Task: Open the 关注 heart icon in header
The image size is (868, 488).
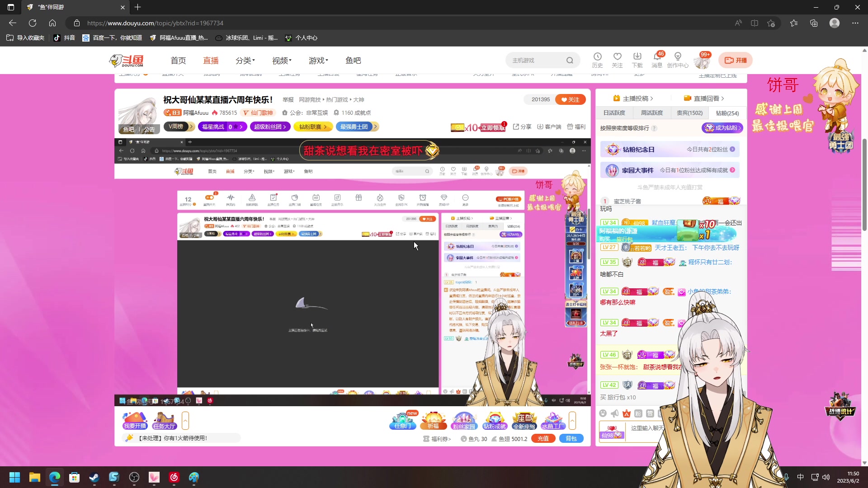Action: coord(617,60)
